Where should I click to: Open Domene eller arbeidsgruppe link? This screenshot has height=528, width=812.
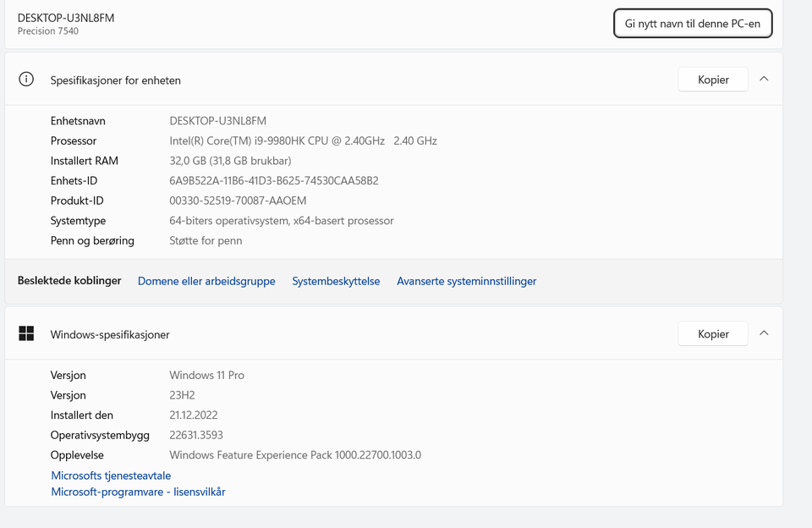coord(206,281)
